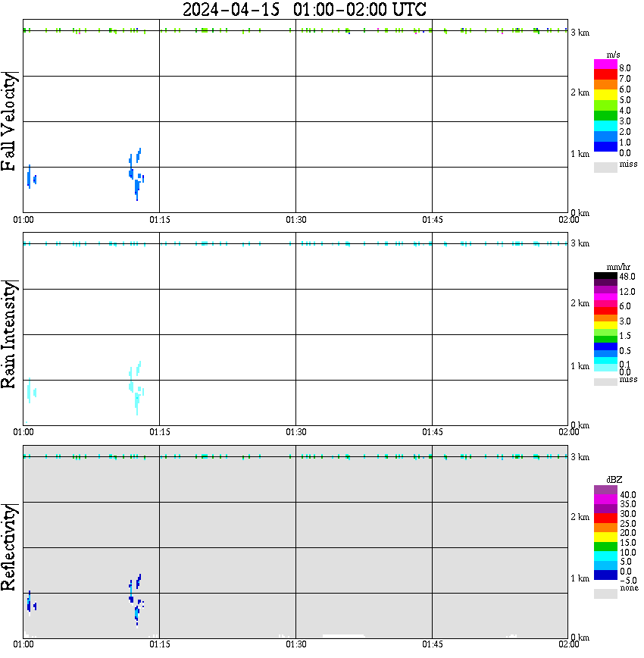The height and width of the screenshot is (658, 644).
Task: Click the Reflectivity axis label
Action: coord(9,547)
